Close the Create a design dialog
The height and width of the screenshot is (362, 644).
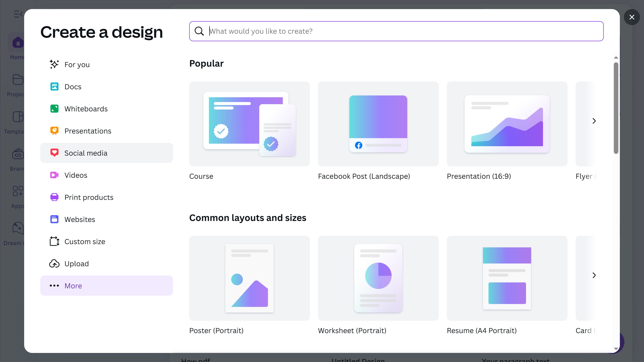[632, 17]
